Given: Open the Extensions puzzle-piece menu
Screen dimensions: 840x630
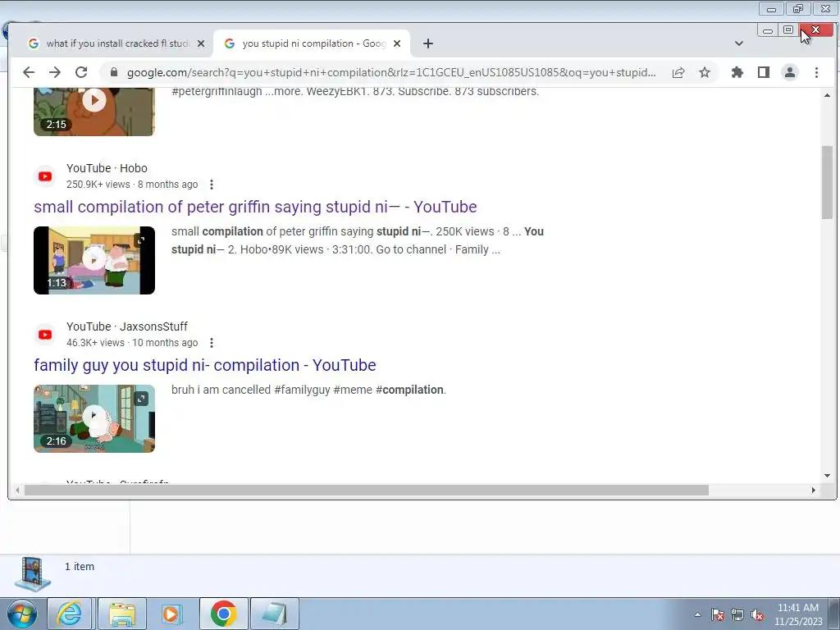Looking at the screenshot, I should tap(737, 72).
